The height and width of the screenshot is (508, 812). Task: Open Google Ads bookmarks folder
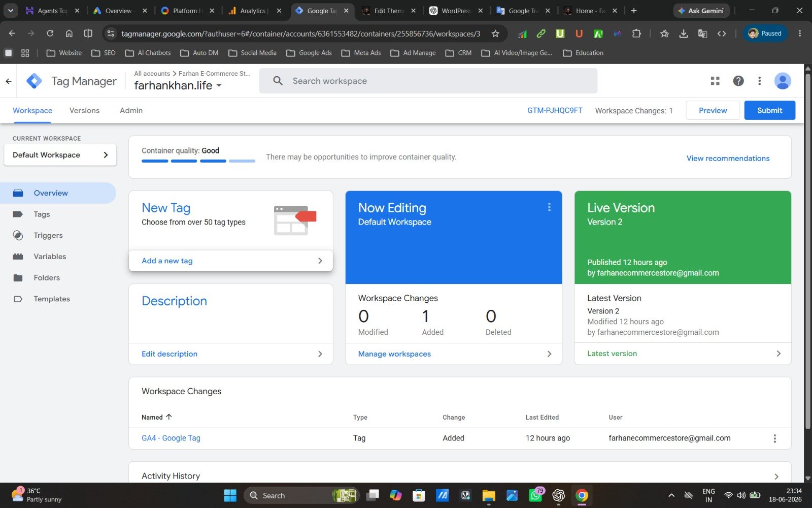(309, 53)
